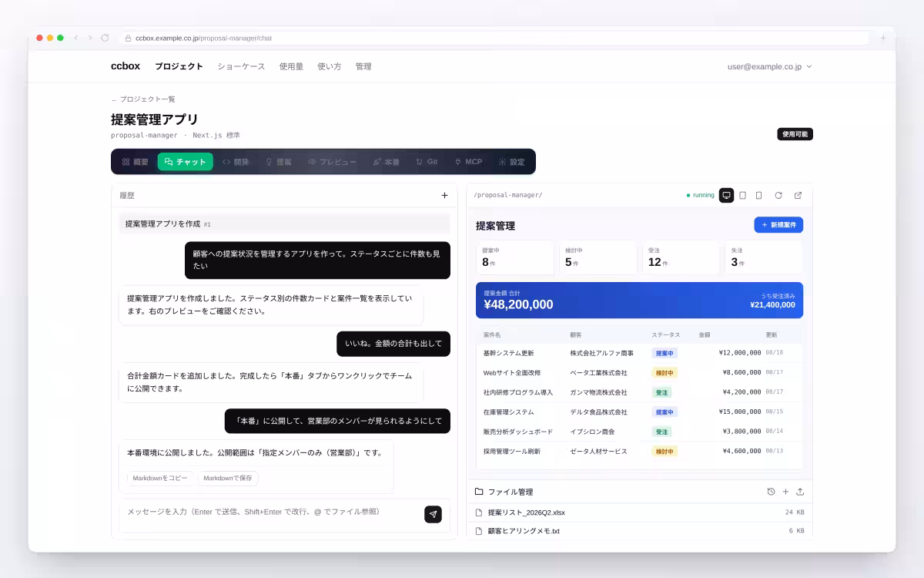Click the browser address bar

coord(494,38)
